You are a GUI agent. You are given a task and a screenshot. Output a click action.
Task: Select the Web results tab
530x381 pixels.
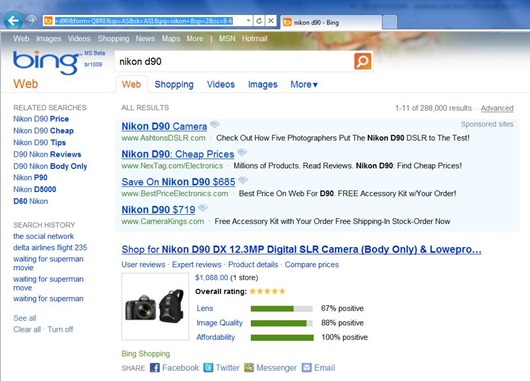(131, 84)
